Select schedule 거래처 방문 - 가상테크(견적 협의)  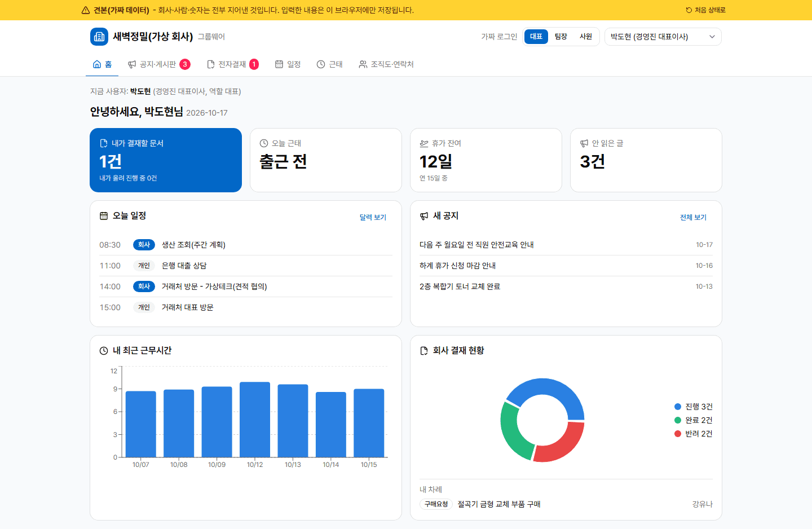coord(246,286)
